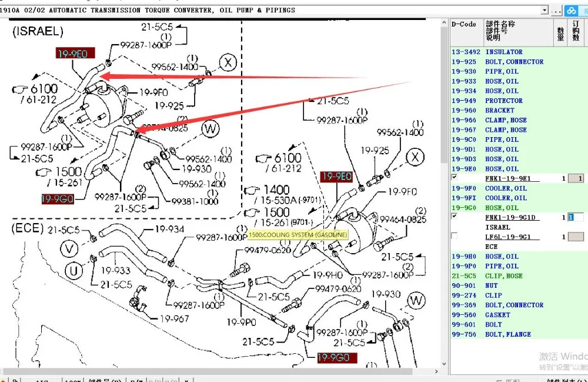Open the illustration title dropdown arrow
Image resolution: width=588 pixels, height=382 pixels.
pyautogui.click(x=544, y=11)
